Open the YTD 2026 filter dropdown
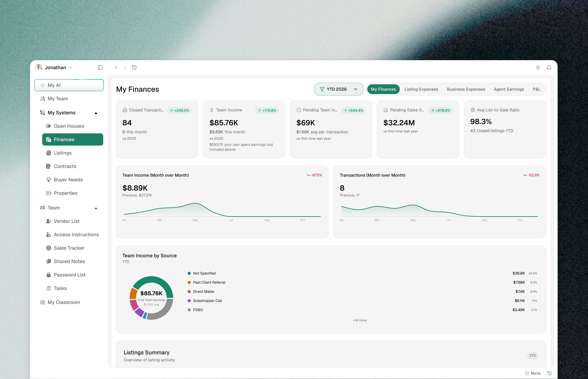This screenshot has height=379, width=588. (x=339, y=89)
